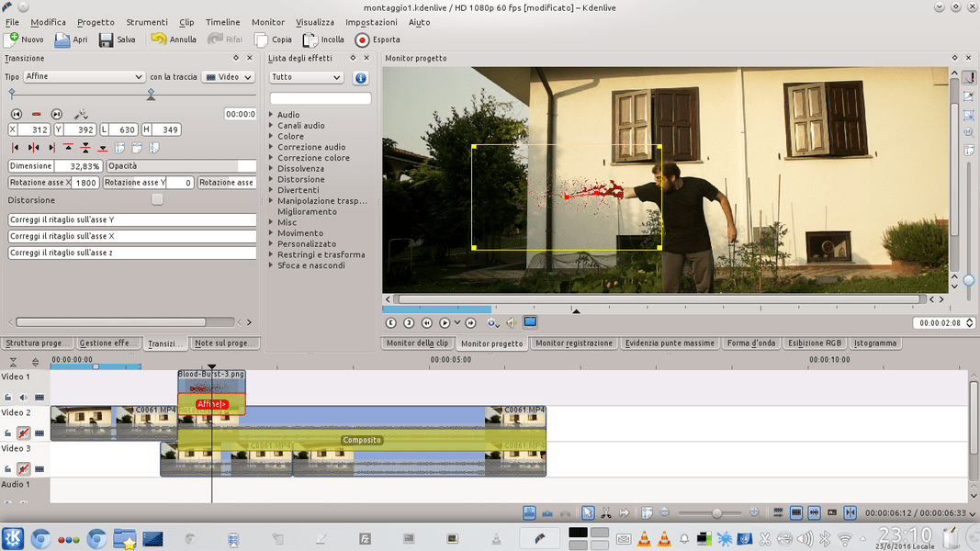Open the wrench options icon in the transition panel

[79, 114]
